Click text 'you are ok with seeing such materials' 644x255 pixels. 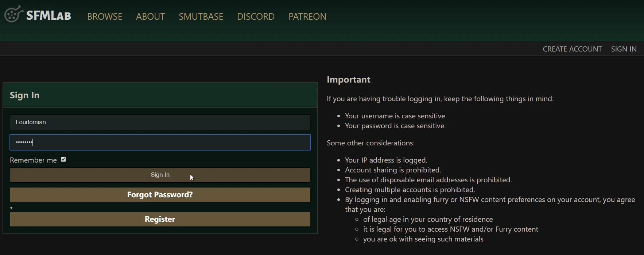pos(423,239)
